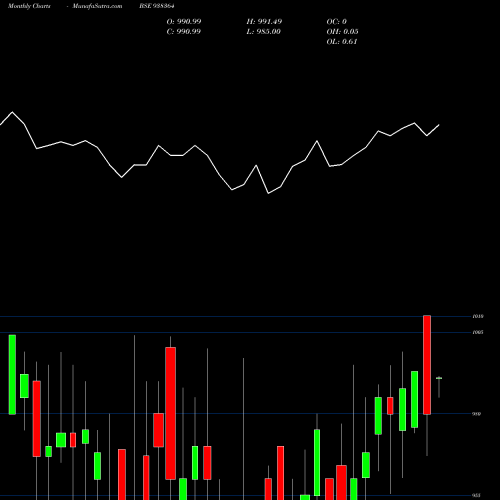Click the 'BSE 938364' symbol text
500x500 pixels.
(157, 6)
